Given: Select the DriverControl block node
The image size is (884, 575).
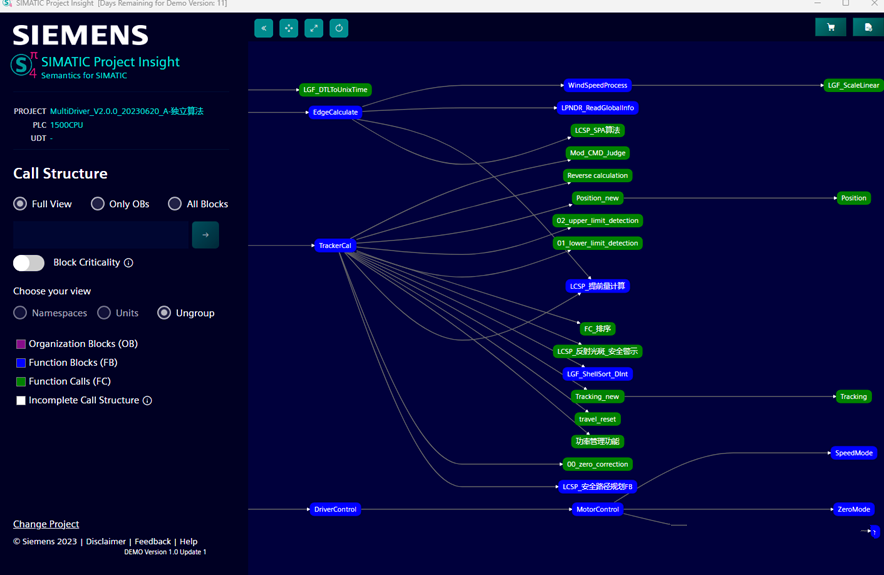Looking at the screenshot, I should pyautogui.click(x=335, y=509).
